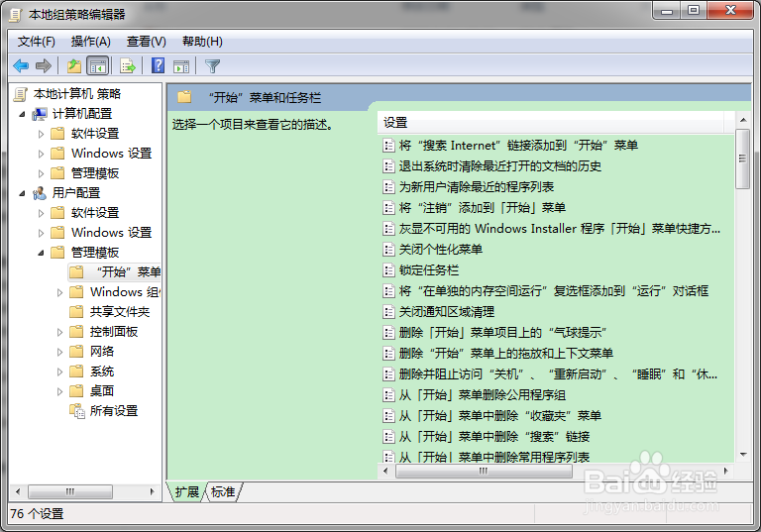Click the policy icon beside 锁定任务栏
This screenshot has height=532, width=761.
click(388, 270)
